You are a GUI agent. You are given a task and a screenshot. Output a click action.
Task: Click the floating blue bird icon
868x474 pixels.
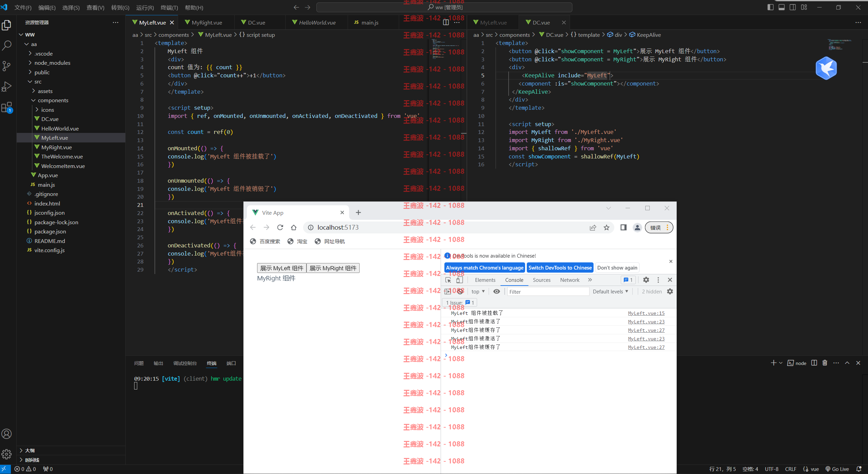826,68
